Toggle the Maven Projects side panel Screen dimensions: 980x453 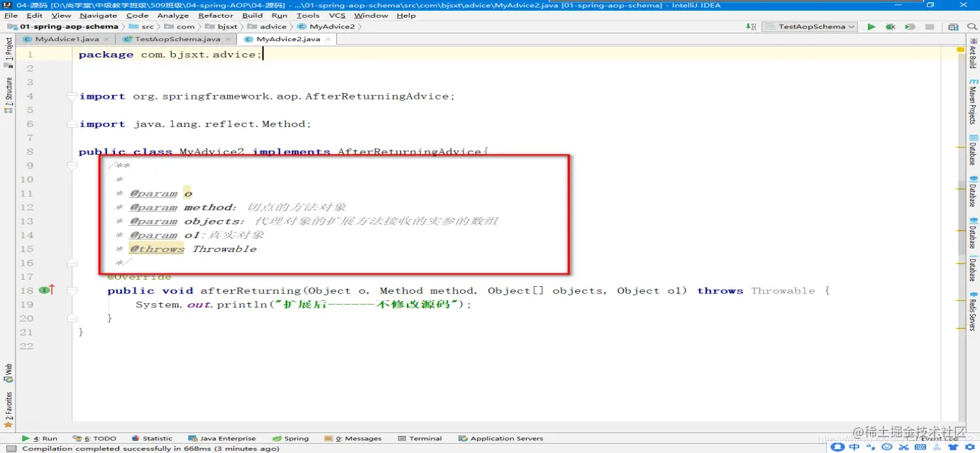(973, 102)
